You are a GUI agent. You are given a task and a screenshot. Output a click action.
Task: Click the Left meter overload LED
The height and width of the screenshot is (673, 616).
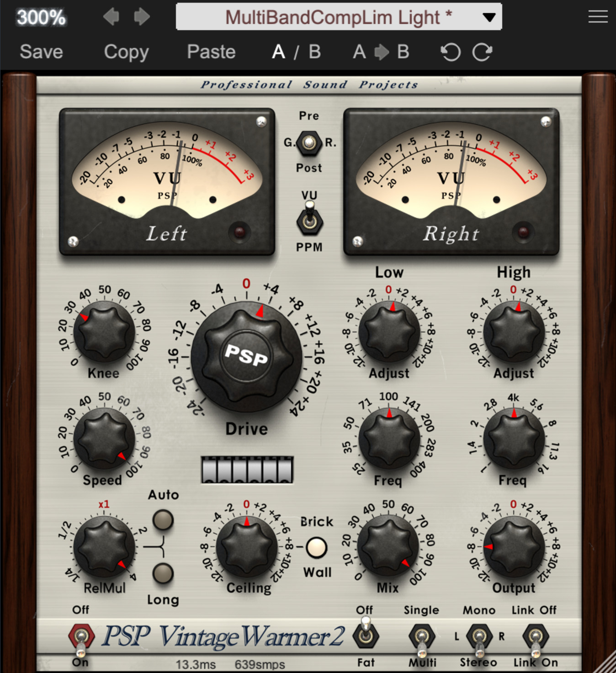click(x=239, y=232)
